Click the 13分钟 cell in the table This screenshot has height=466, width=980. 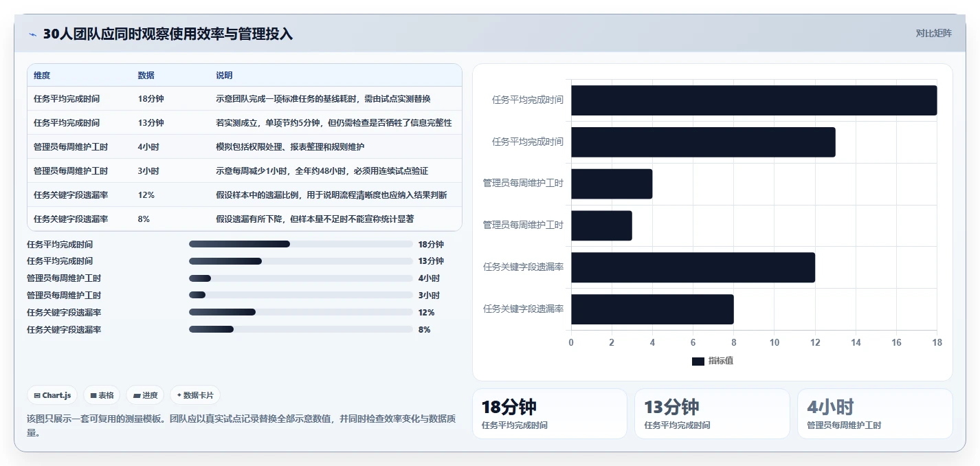[x=151, y=123]
